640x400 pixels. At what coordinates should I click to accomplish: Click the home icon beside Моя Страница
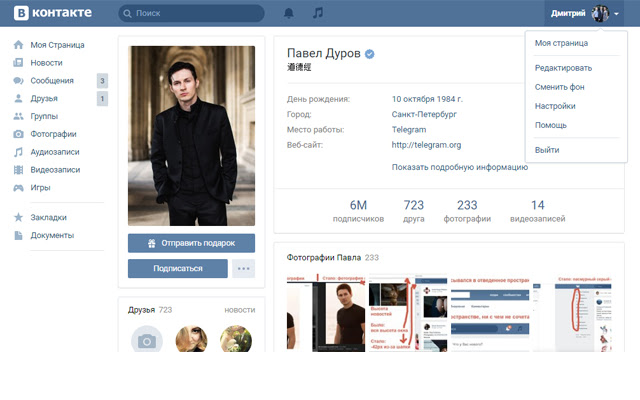[x=18, y=45]
